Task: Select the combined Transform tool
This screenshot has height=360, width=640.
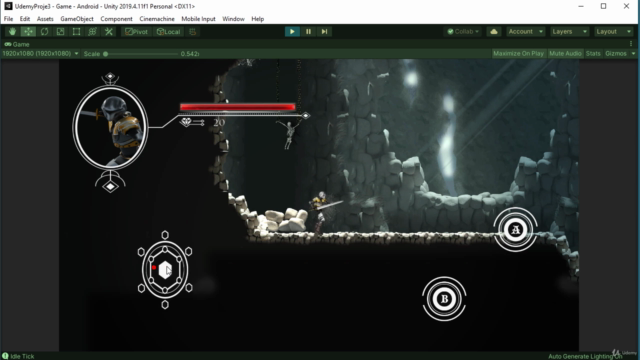Action: point(92,31)
